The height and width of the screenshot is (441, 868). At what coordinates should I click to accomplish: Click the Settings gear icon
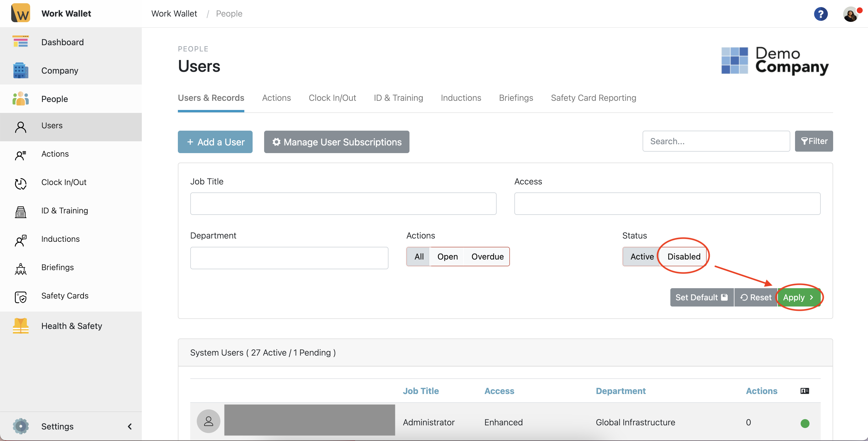21,426
